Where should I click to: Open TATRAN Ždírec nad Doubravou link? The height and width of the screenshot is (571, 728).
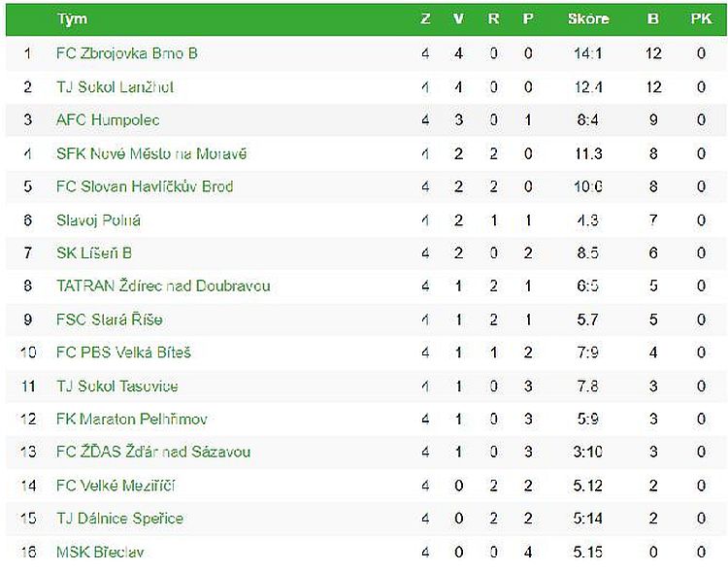(163, 285)
